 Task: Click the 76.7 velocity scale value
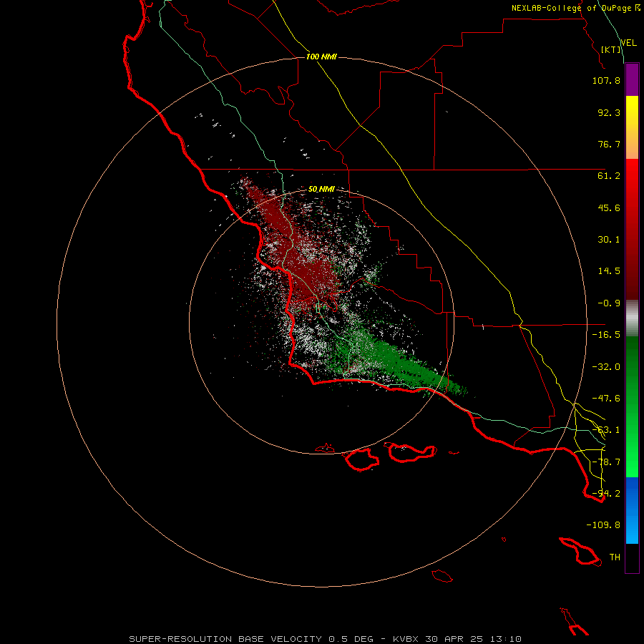click(x=609, y=144)
